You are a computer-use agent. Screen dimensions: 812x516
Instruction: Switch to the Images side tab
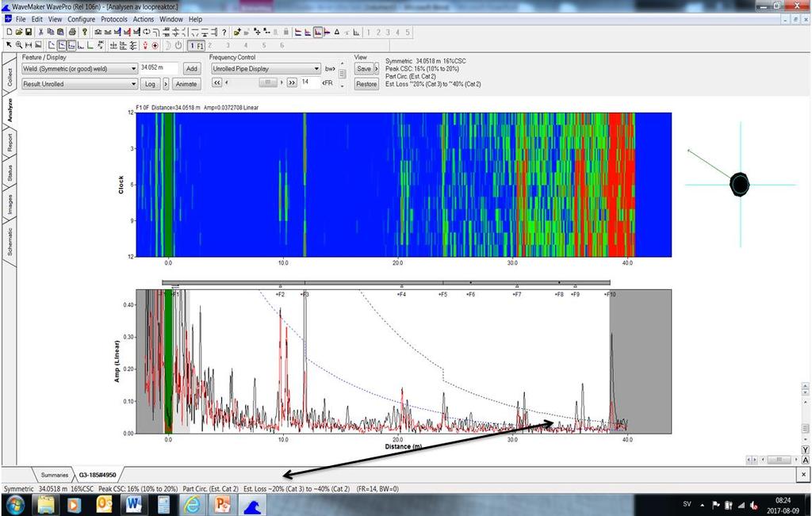pyautogui.click(x=10, y=204)
